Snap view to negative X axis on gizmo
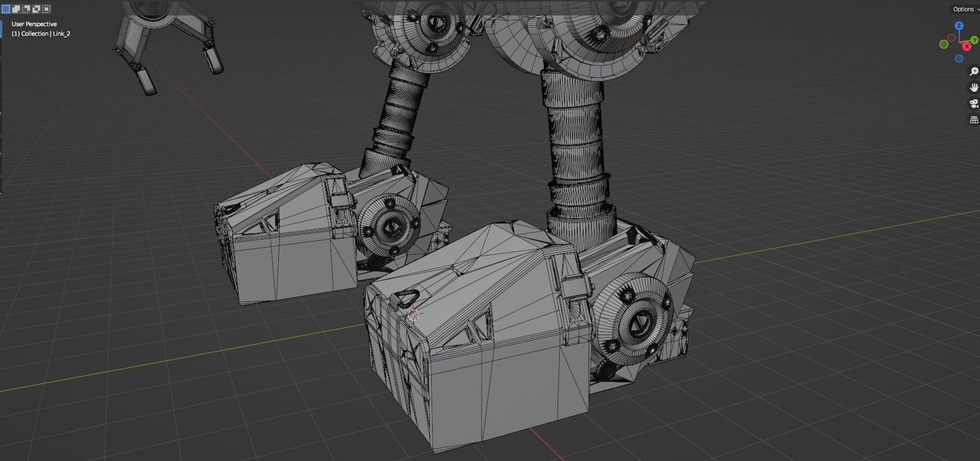This screenshot has width=980, height=461. (951, 38)
